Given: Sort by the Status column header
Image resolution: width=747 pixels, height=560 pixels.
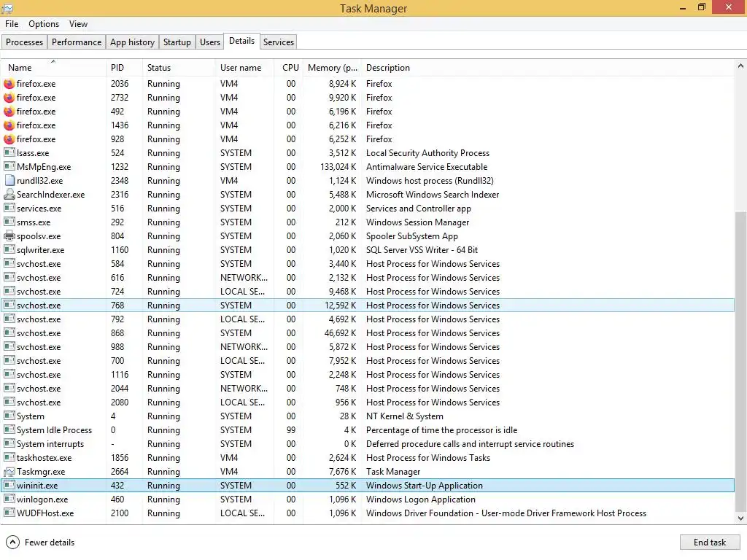Looking at the screenshot, I should [179, 68].
